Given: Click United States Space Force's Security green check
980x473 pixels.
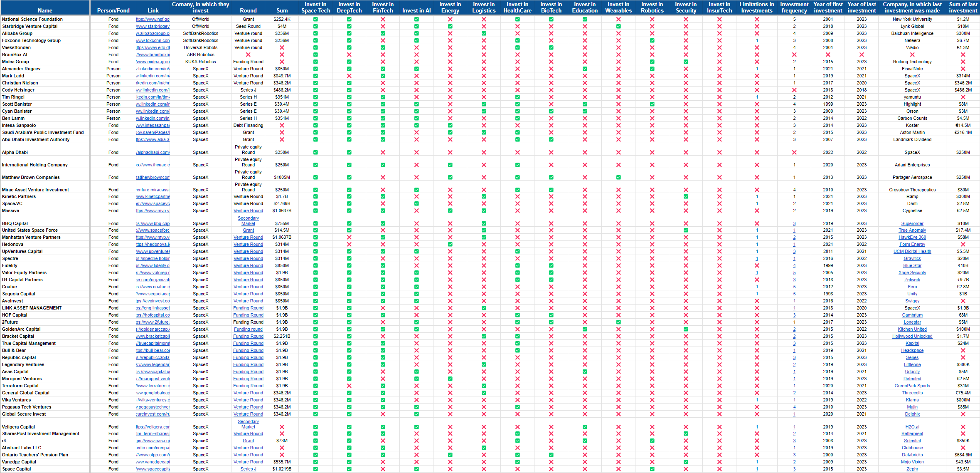Looking at the screenshot, I should tap(686, 230).
